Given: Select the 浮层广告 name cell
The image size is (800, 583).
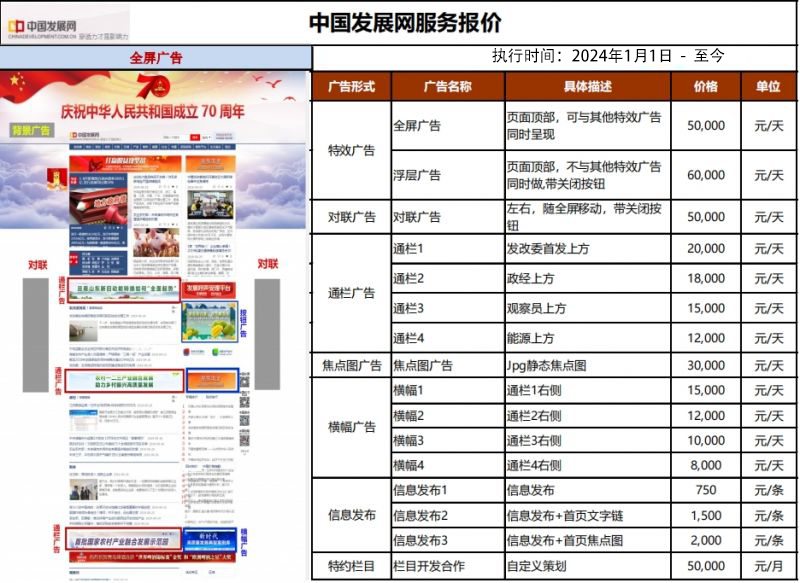Looking at the screenshot, I should (448, 175).
